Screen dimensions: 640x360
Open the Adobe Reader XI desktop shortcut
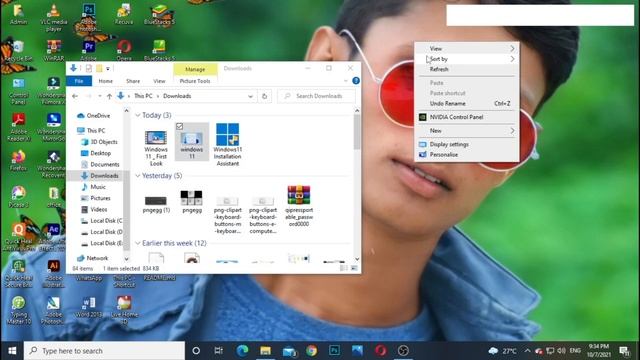(x=18, y=127)
